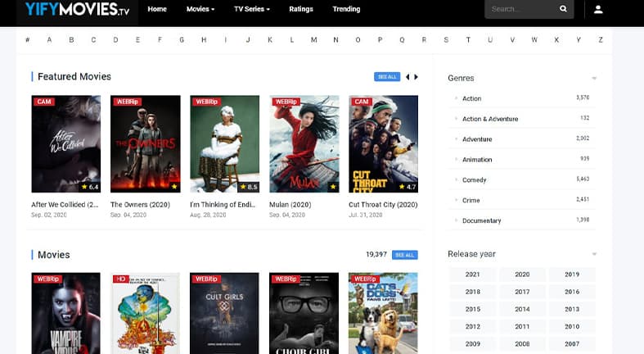Open the Movies dropdown menu
The width and height of the screenshot is (644, 354).
tap(200, 9)
